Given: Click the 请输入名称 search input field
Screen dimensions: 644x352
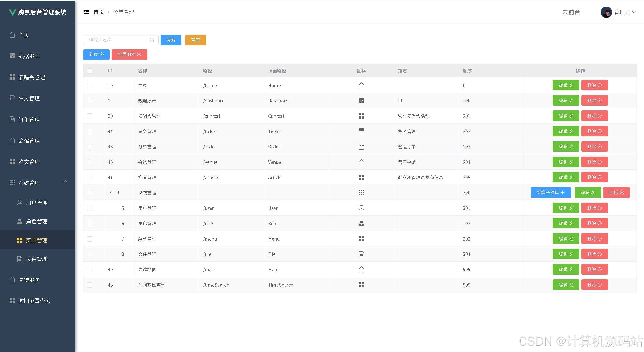Looking at the screenshot, I should (x=121, y=40).
